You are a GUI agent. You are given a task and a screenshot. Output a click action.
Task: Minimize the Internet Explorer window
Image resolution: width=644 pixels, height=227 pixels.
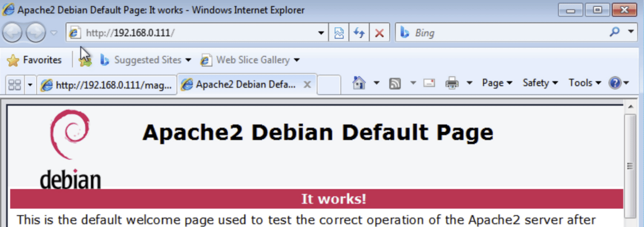(x=570, y=10)
